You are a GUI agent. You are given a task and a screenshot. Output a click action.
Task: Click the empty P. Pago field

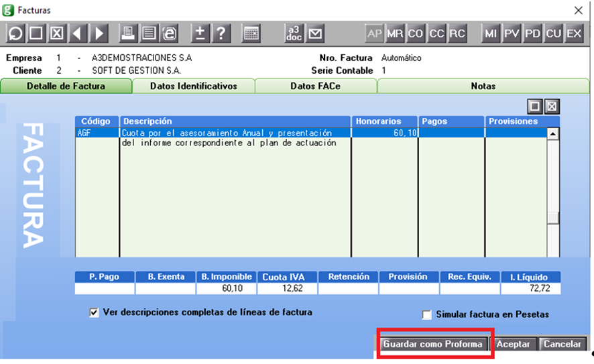[x=105, y=289]
